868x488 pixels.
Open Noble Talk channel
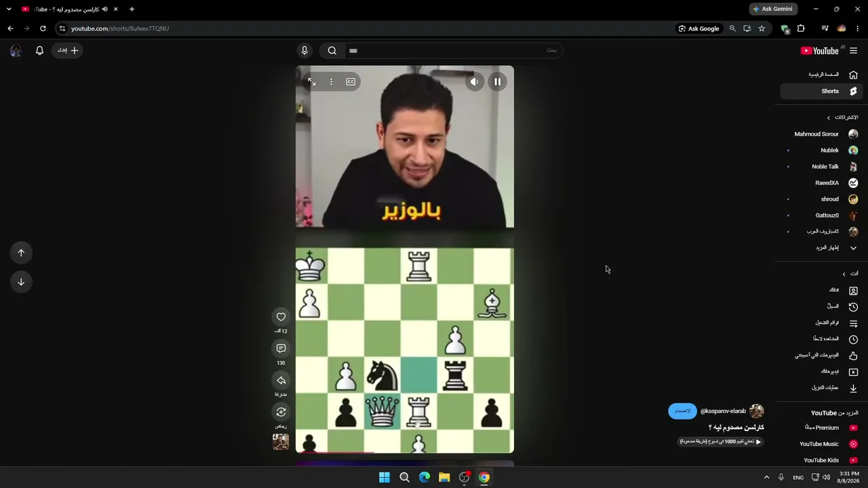click(x=821, y=167)
